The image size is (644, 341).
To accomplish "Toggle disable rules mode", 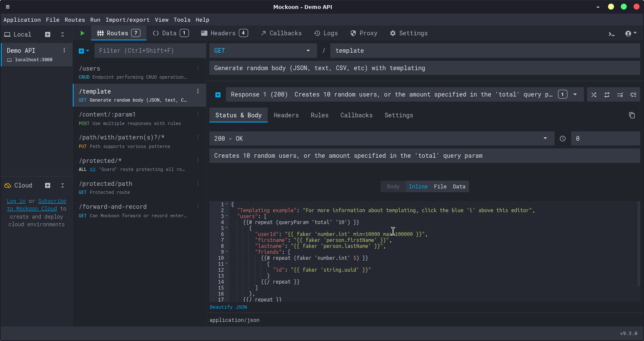I will tap(620, 95).
